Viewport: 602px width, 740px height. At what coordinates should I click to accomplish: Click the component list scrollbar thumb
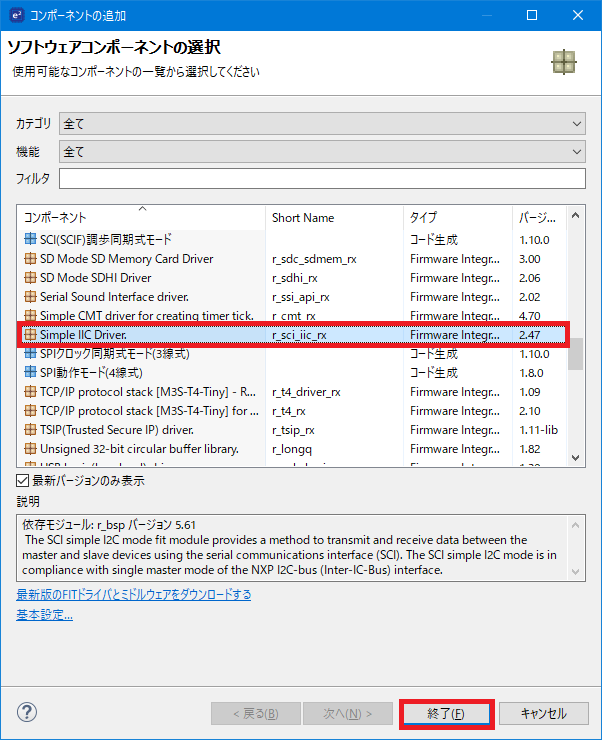coord(575,354)
